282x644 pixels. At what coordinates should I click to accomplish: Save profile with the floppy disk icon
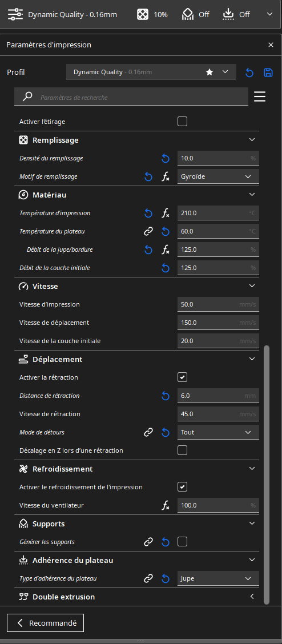[268, 73]
